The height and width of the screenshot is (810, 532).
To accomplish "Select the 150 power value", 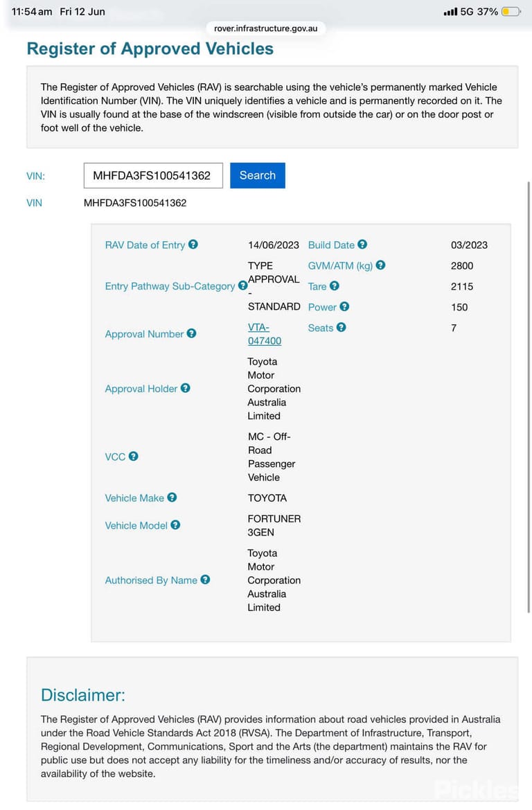I will 459,307.
